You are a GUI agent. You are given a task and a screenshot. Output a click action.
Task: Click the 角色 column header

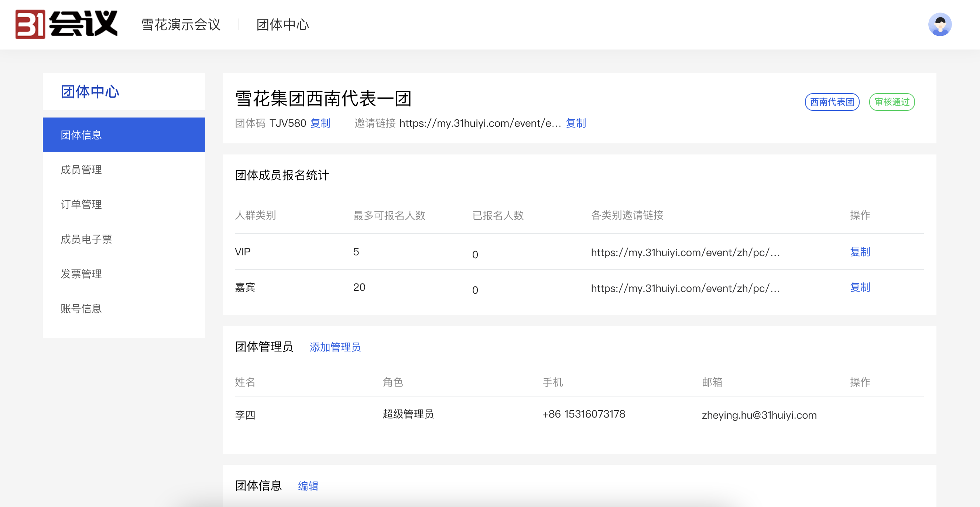pos(393,382)
